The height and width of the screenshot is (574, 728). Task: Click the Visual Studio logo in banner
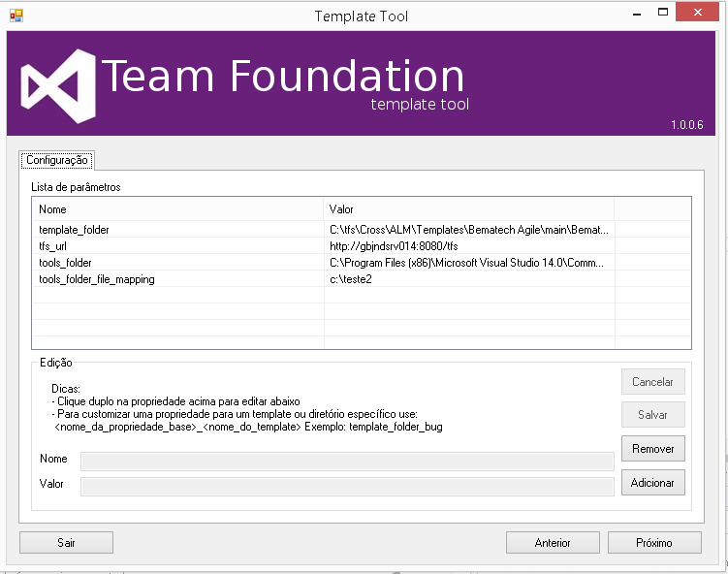(58, 86)
